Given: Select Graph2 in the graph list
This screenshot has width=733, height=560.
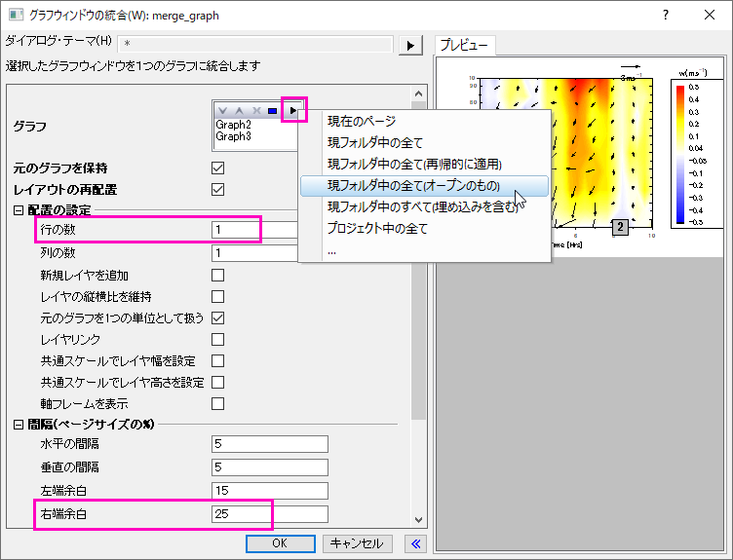Looking at the screenshot, I should (233, 126).
